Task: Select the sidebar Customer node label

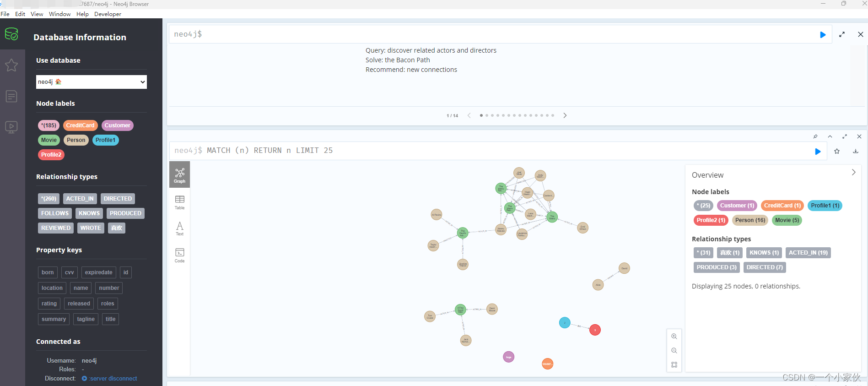Action: tap(117, 125)
